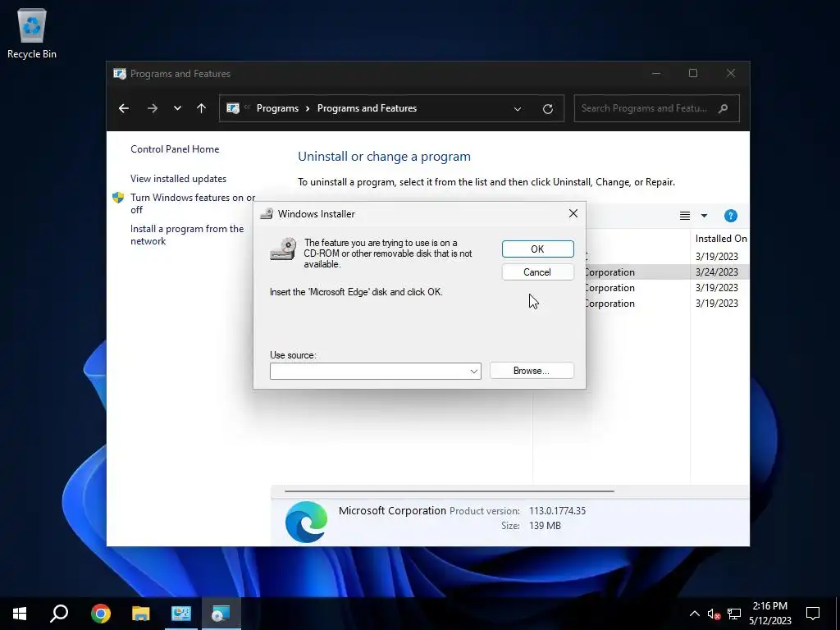The height and width of the screenshot is (630, 840).
Task: Open the blue help question icon
Action: tap(730, 216)
